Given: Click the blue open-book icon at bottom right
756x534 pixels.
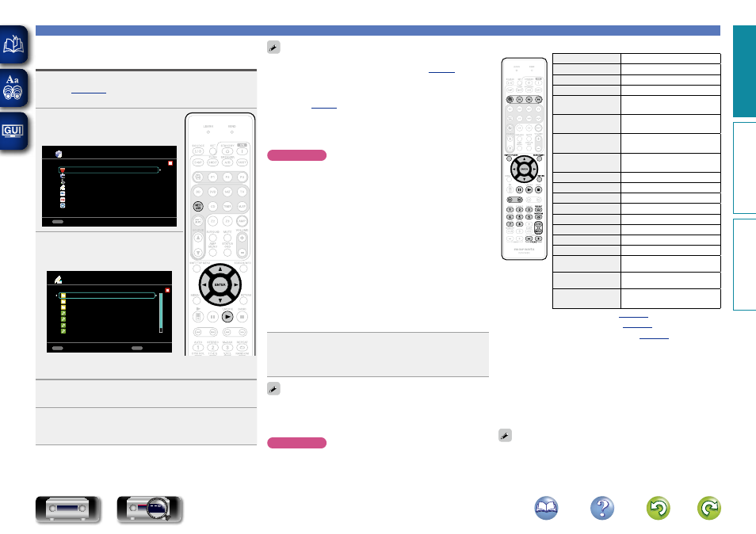Looking at the screenshot, I should (x=546, y=508).
